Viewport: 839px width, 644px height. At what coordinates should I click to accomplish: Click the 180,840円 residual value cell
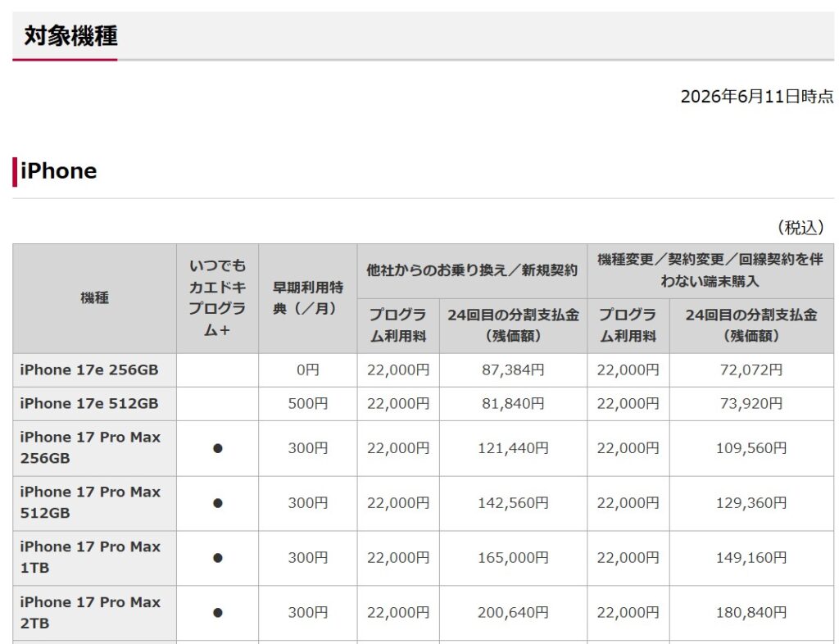(x=751, y=612)
